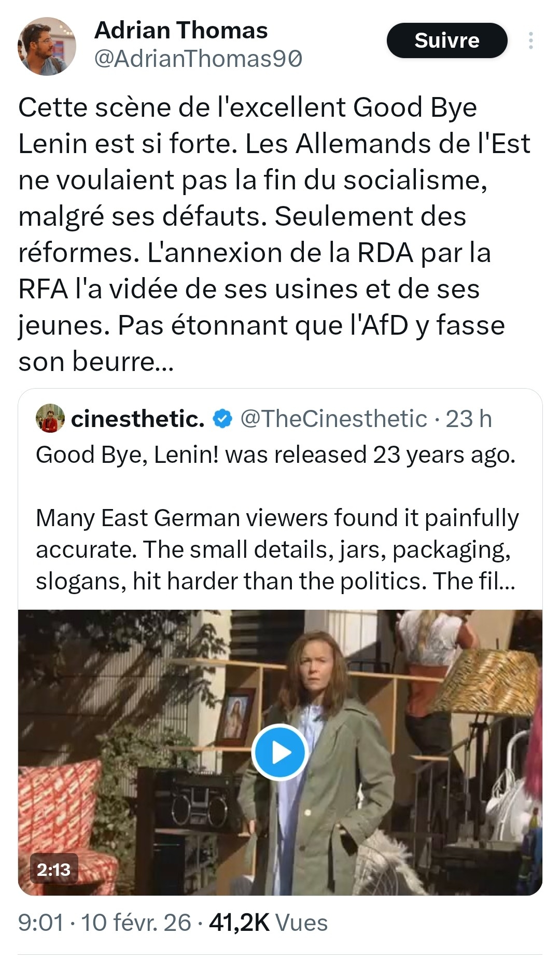The image size is (560, 962).
Task: Click the 10 févr. 26 date
Action: [x=136, y=923]
